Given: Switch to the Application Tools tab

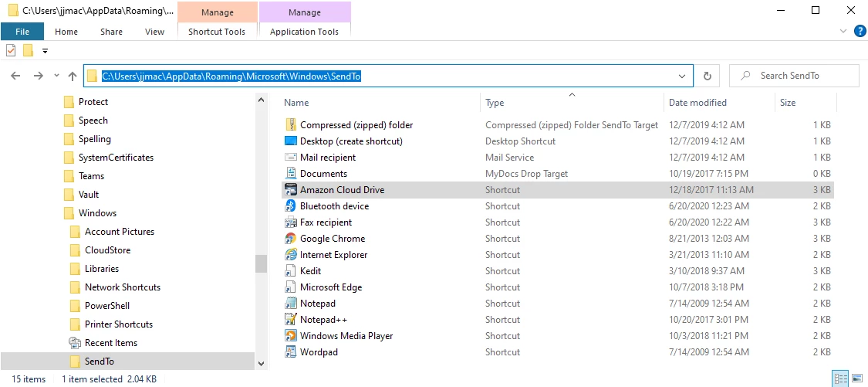Looking at the screenshot, I should click(305, 32).
